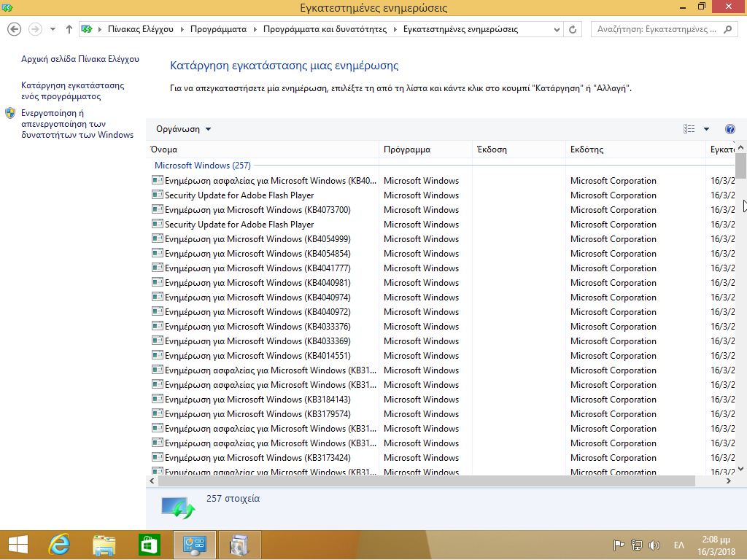Click the Forward navigation arrow
The width and height of the screenshot is (747, 560).
(35, 29)
